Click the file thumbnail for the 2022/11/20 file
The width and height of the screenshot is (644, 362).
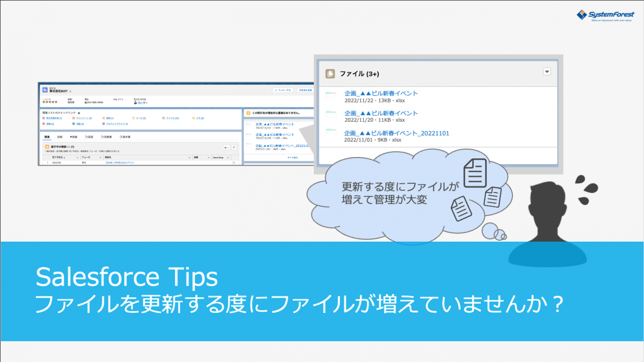coord(331,114)
